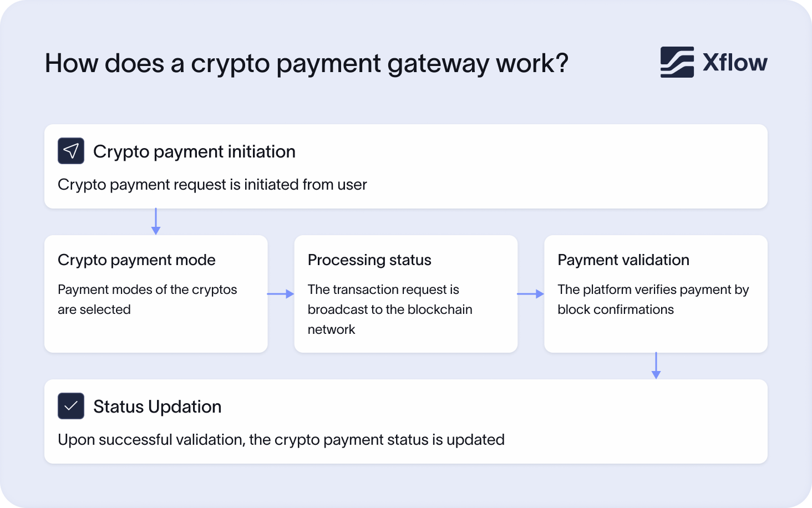This screenshot has width=812, height=508.
Task: Click the Xflow logo icon
Action: point(677,62)
